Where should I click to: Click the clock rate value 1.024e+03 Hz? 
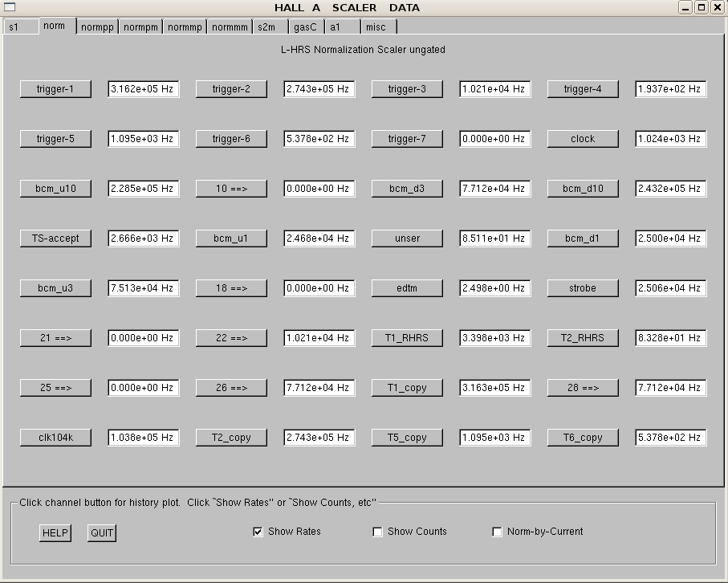(x=671, y=138)
